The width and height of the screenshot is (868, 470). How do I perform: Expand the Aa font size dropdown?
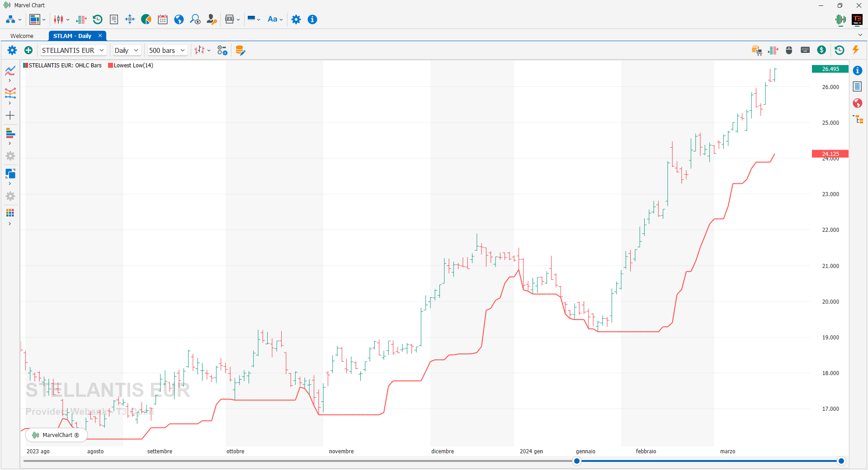tap(281, 20)
